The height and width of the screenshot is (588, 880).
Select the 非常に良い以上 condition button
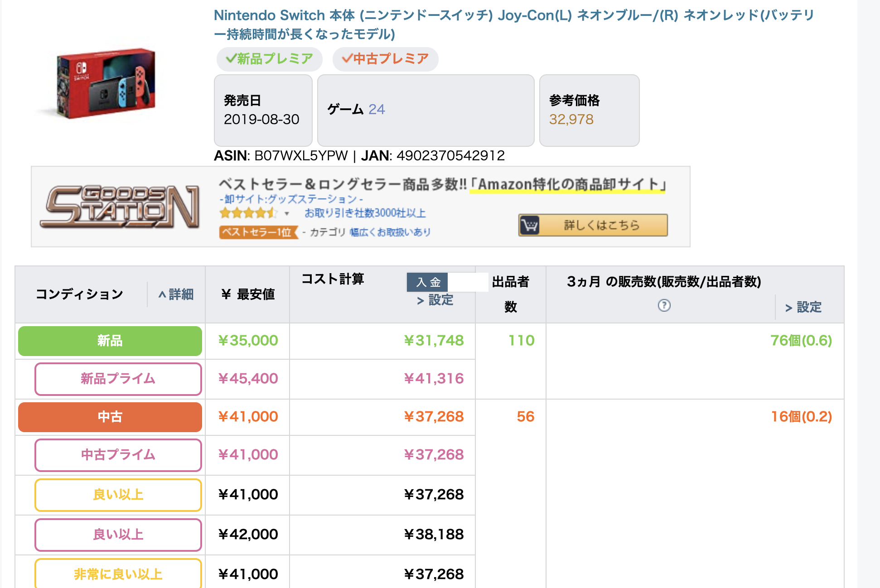(x=118, y=574)
